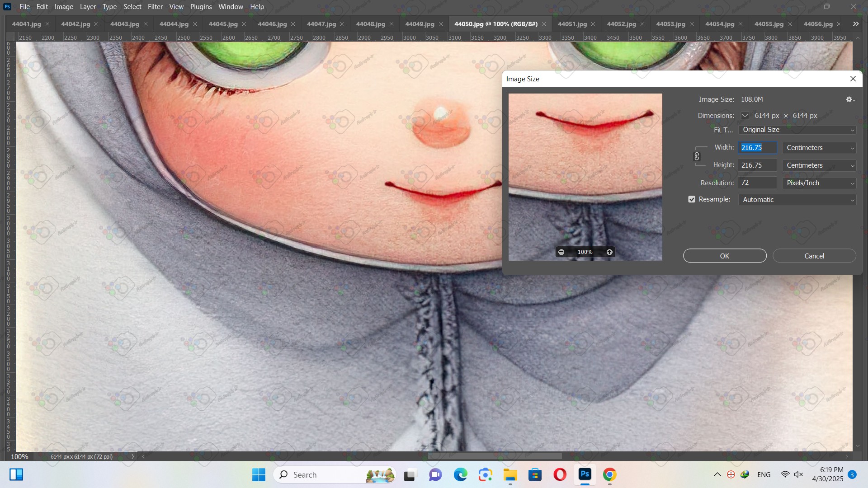Image resolution: width=868 pixels, height=488 pixels.
Task: Open the Resample Automatic dropdown
Action: pos(797,200)
